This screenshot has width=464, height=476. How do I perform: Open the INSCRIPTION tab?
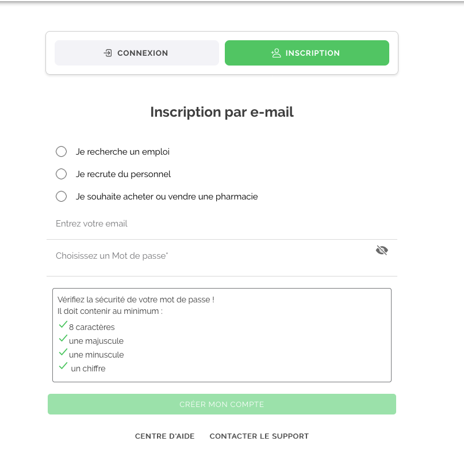point(307,53)
